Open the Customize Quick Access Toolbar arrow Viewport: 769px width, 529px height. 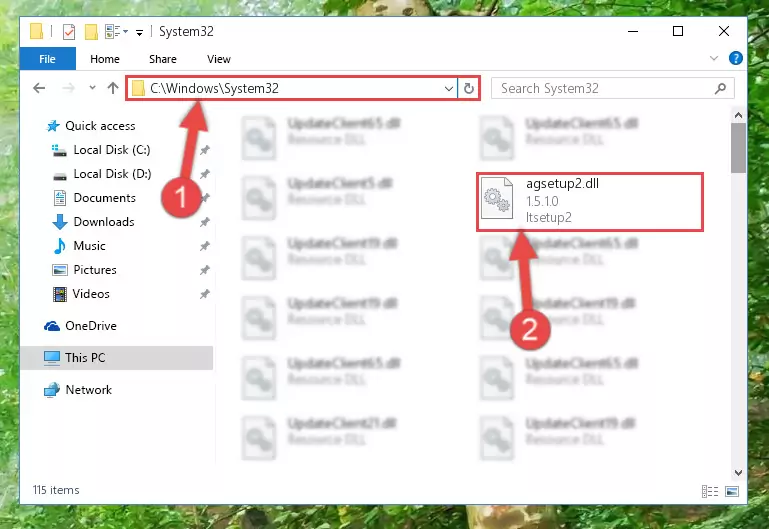[x=139, y=32]
